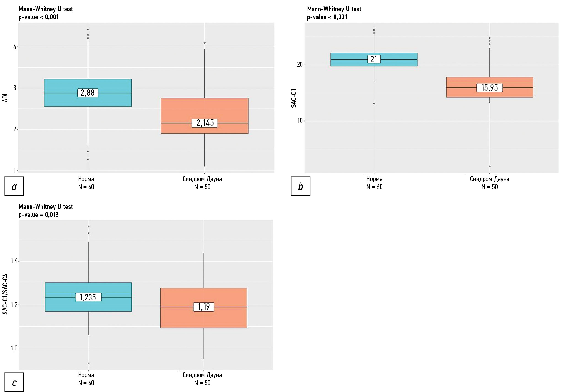Click the ADI y-axis label
Viewport: 561px width, 392px height.
coord(5,98)
